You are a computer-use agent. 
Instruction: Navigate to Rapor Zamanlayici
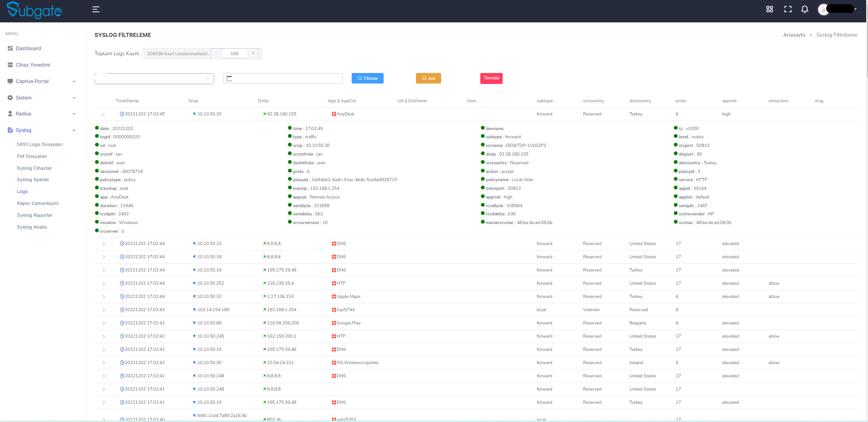pos(38,203)
